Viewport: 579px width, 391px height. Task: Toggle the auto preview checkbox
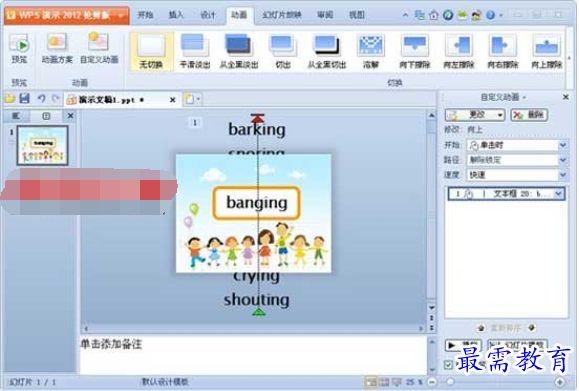[x=449, y=365]
